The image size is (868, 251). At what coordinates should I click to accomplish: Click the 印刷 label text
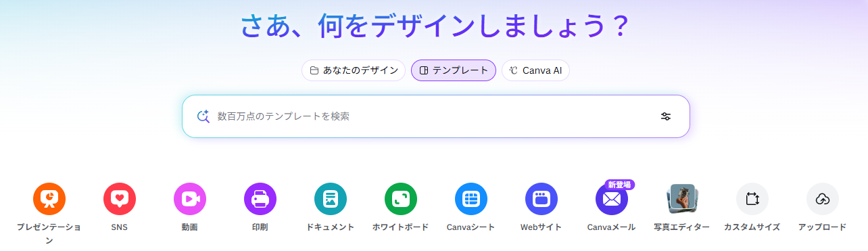pyautogui.click(x=260, y=227)
